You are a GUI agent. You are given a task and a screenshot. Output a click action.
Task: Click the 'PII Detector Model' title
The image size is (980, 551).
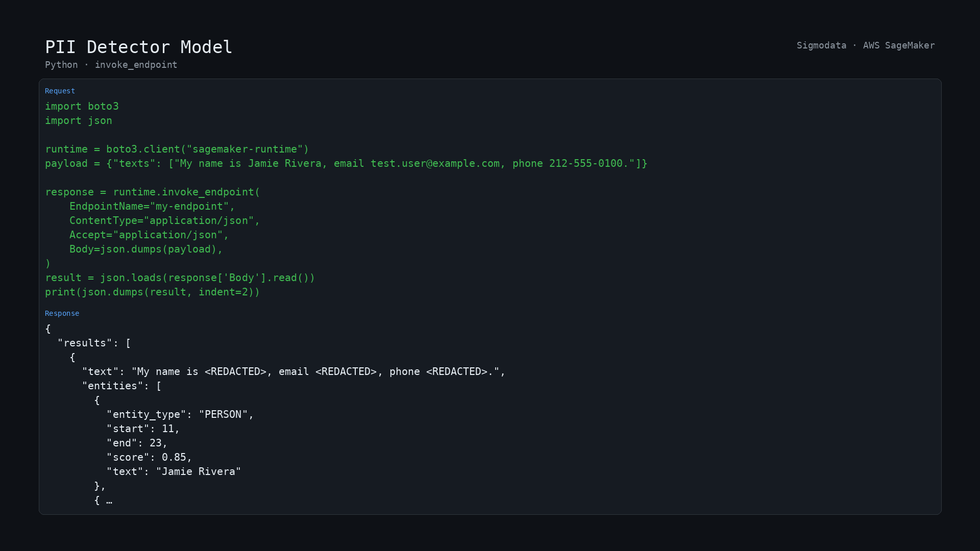pos(138,47)
